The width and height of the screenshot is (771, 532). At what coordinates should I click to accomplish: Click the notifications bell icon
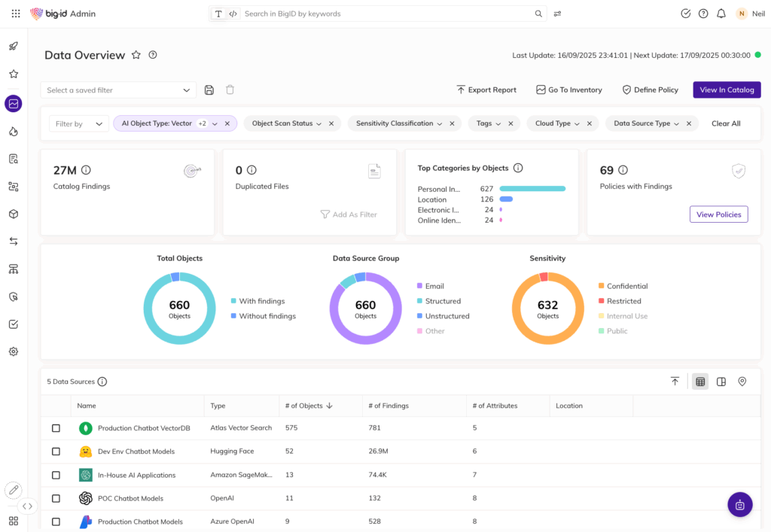pos(721,14)
